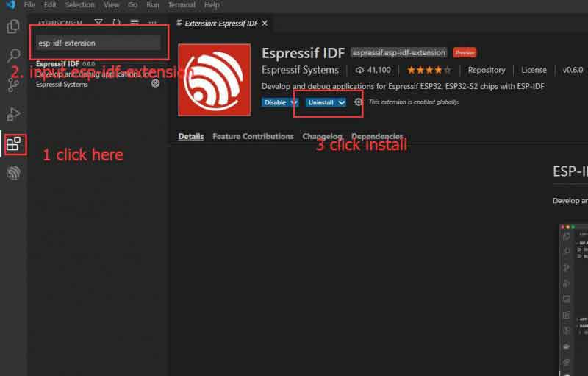Click the espressif.esp-idf-extension identifier badge

pyautogui.click(x=399, y=52)
